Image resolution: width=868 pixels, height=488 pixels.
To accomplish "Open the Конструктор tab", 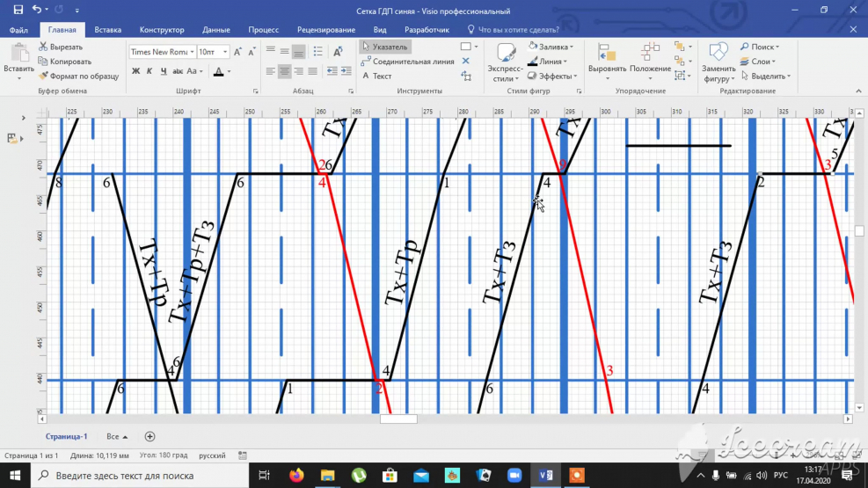I will click(162, 30).
